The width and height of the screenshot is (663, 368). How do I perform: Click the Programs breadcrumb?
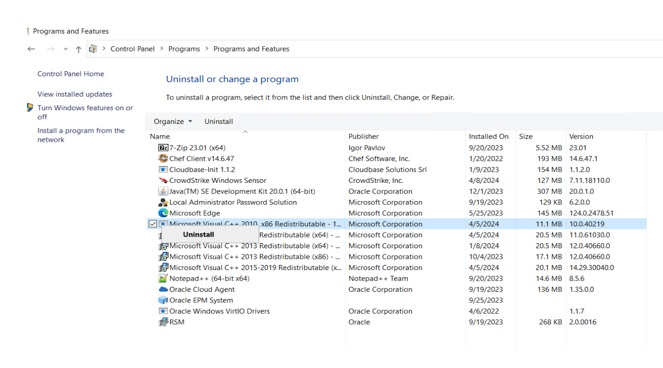(x=184, y=49)
